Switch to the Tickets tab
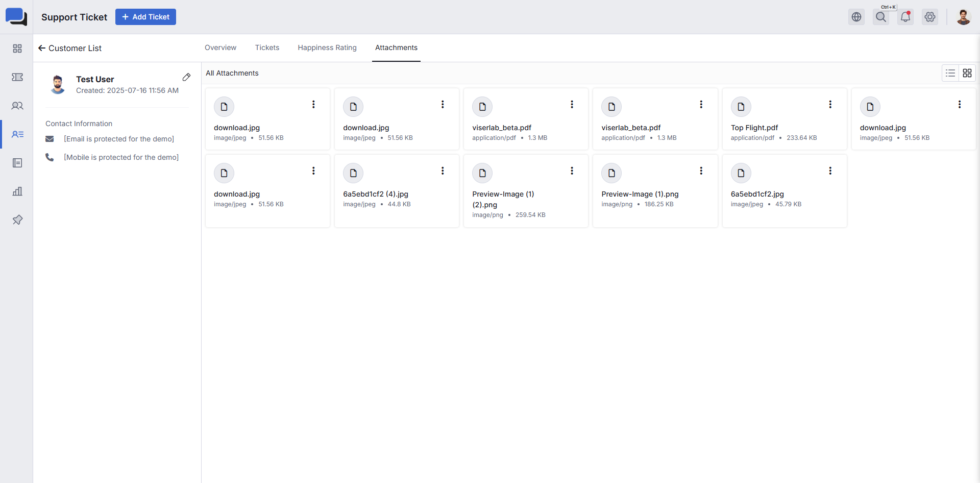 [x=267, y=47]
